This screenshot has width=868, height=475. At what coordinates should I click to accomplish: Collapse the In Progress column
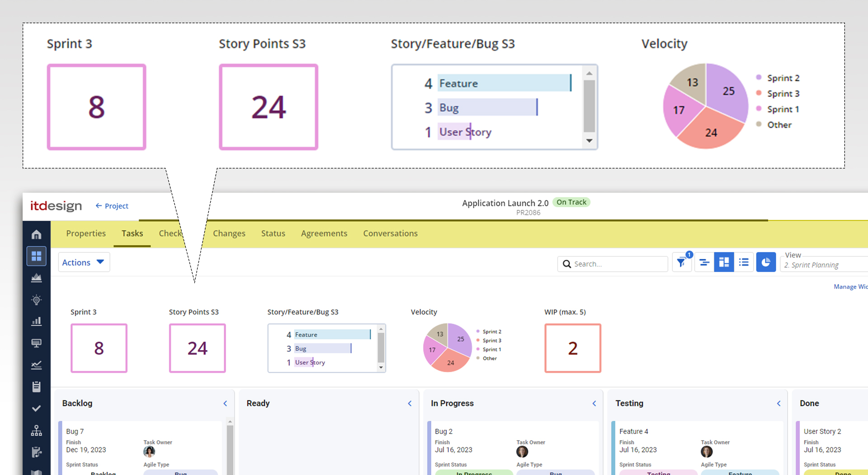coord(594,403)
